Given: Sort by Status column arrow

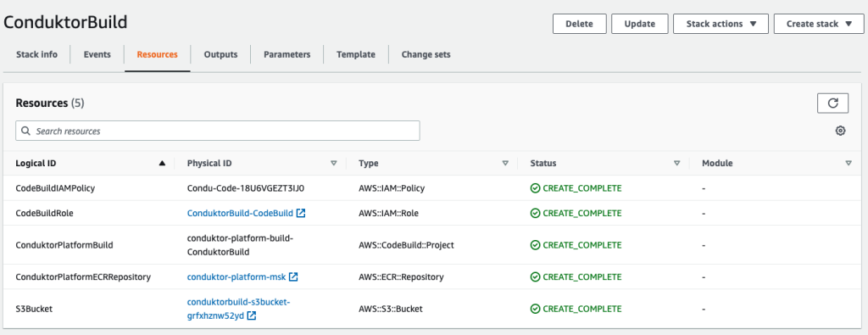Looking at the screenshot, I should coord(676,164).
